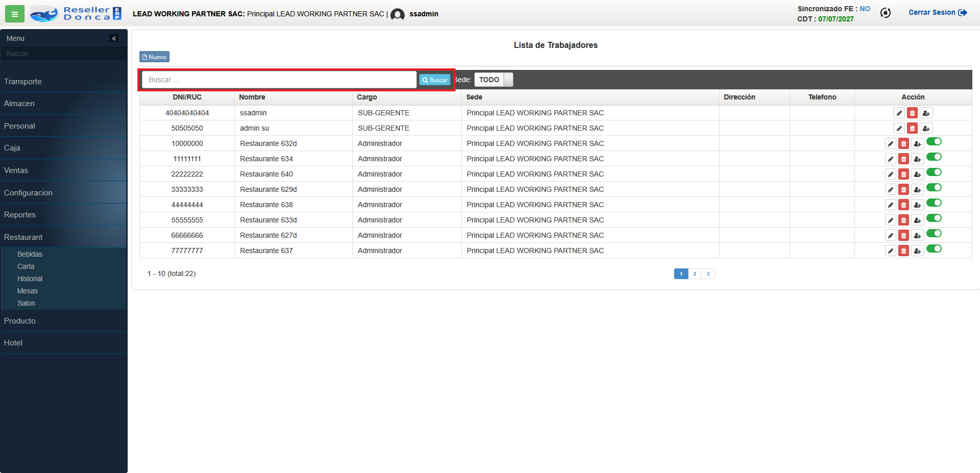Edit Restaurante 640 with pencil icon
The height and width of the screenshot is (473, 980).
[x=890, y=175]
